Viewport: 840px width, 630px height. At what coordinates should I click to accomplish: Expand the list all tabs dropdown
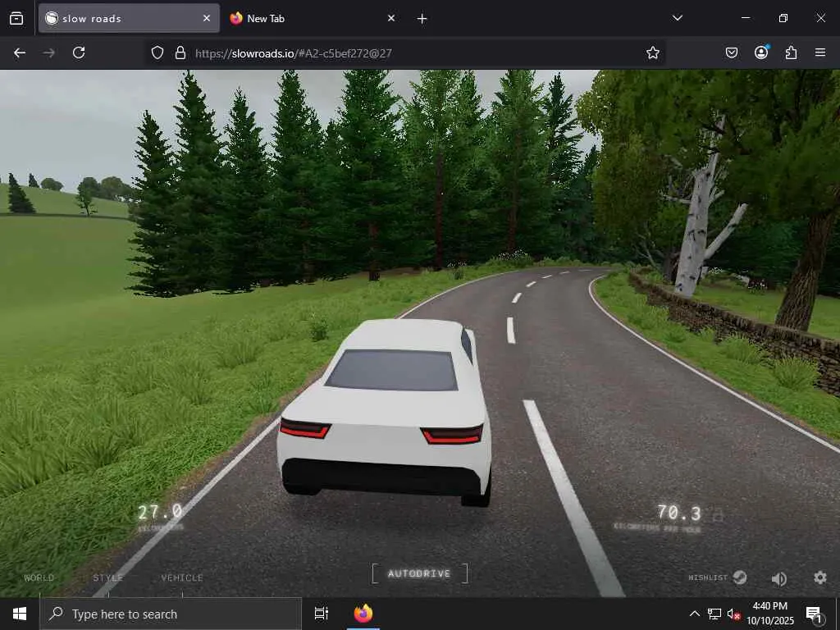tap(677, 18)
